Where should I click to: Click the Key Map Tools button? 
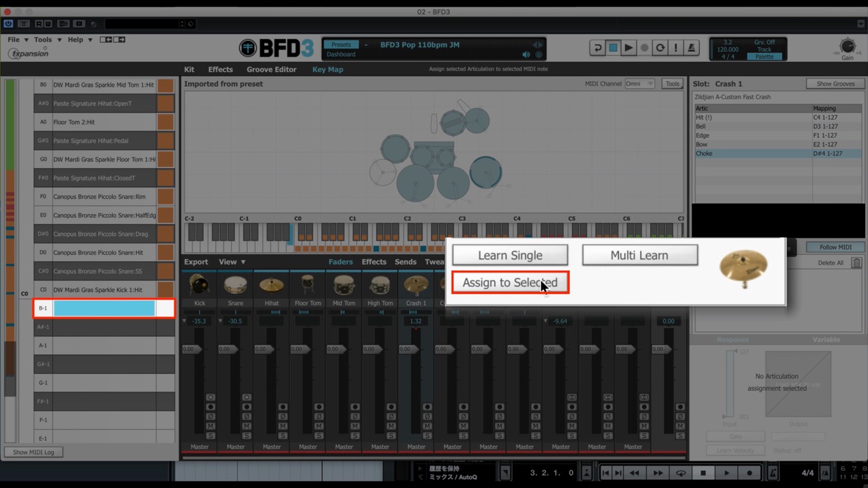click(673, 83)
